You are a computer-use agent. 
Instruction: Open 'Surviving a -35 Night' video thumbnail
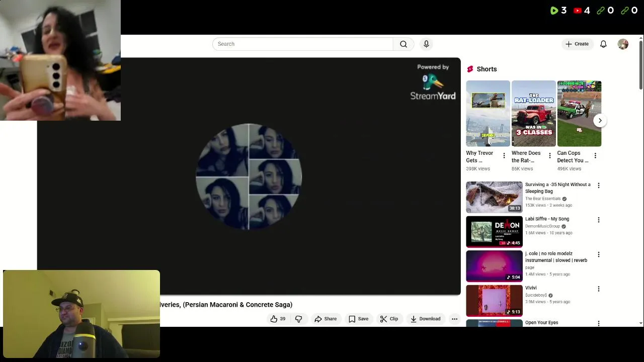[494, 197]
